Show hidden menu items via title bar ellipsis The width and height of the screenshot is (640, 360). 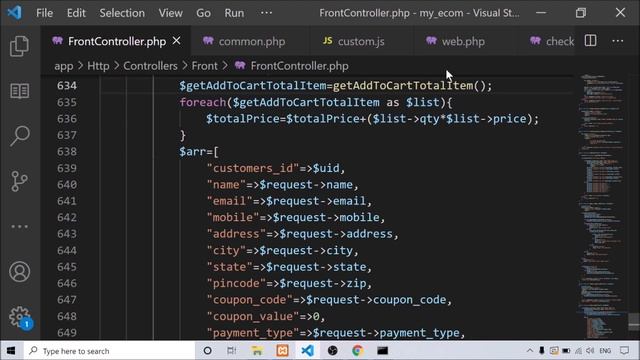[x=267, y=13]
